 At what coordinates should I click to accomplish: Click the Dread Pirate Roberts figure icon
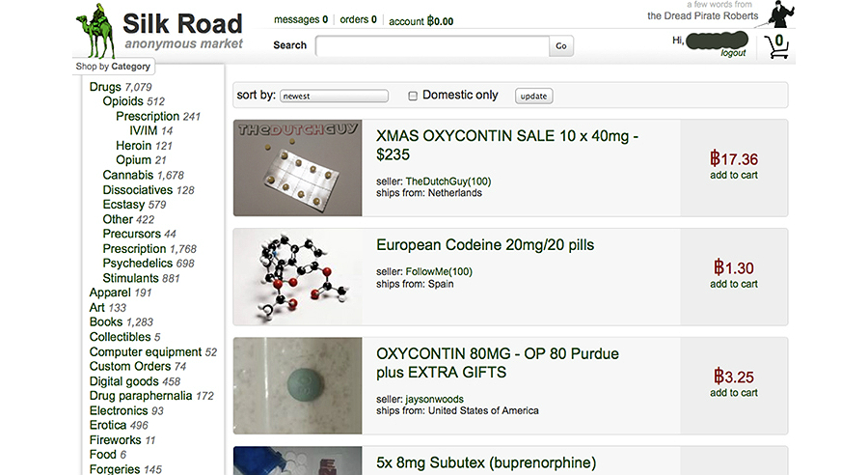[x=781, y=14]
